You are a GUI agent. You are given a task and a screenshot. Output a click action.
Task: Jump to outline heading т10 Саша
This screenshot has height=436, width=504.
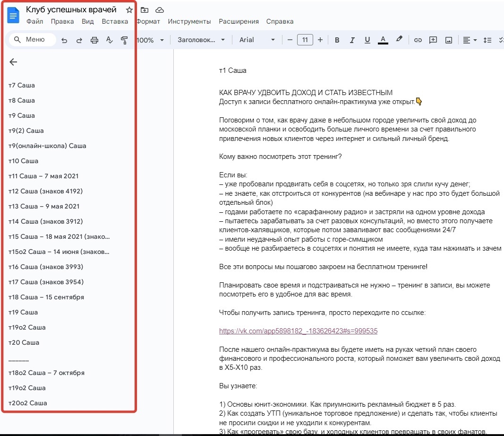click(23, 161)
